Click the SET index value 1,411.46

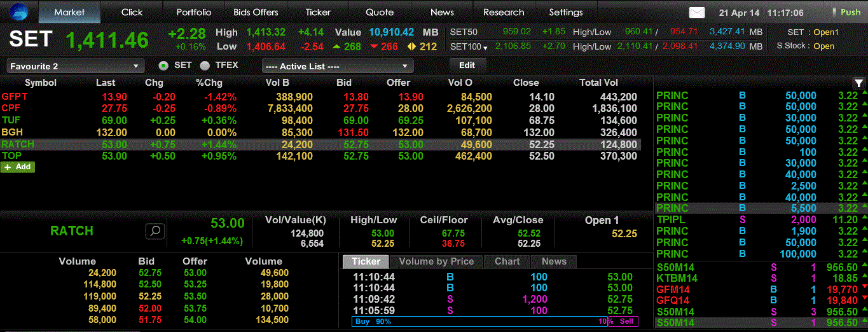click(x=107, y=39)
